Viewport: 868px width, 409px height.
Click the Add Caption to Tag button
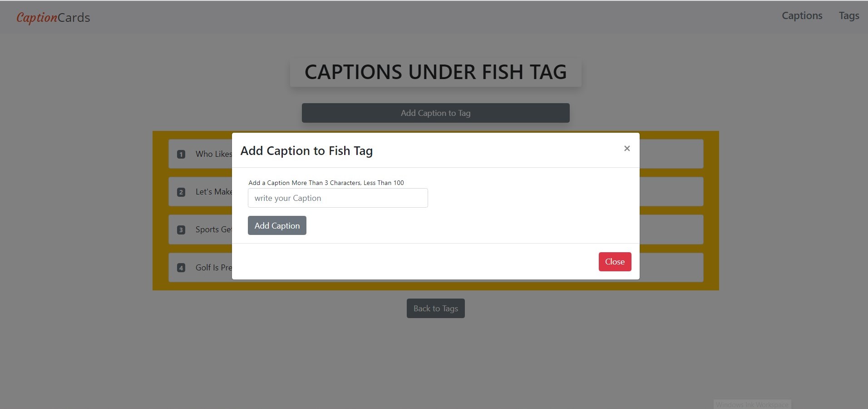[435, 113]
